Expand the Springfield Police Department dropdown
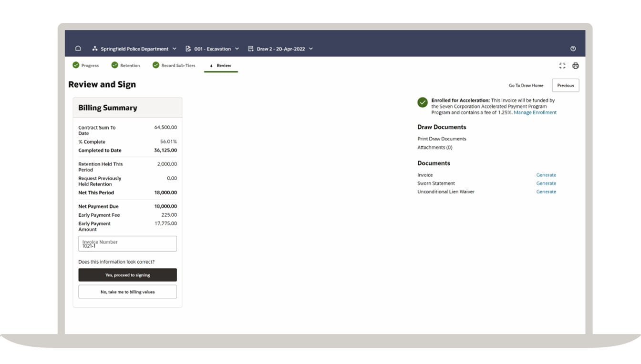 (x=175, y=48)
